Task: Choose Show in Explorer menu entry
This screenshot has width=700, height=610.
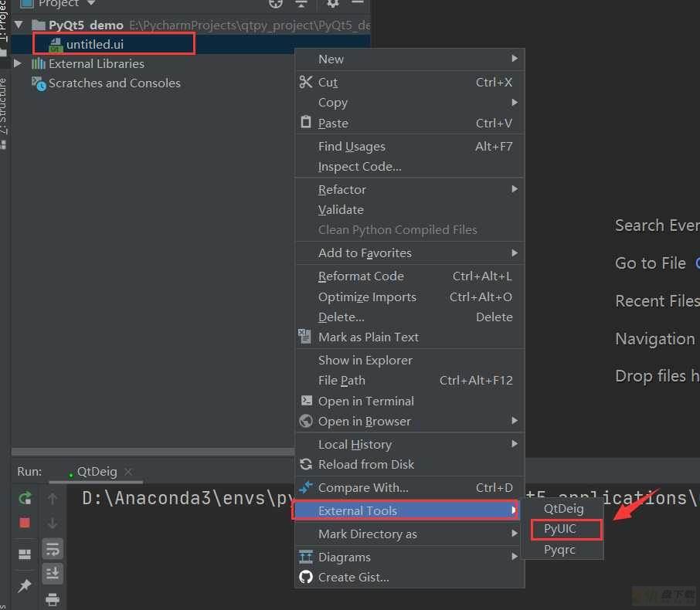Action: point(409,360)
